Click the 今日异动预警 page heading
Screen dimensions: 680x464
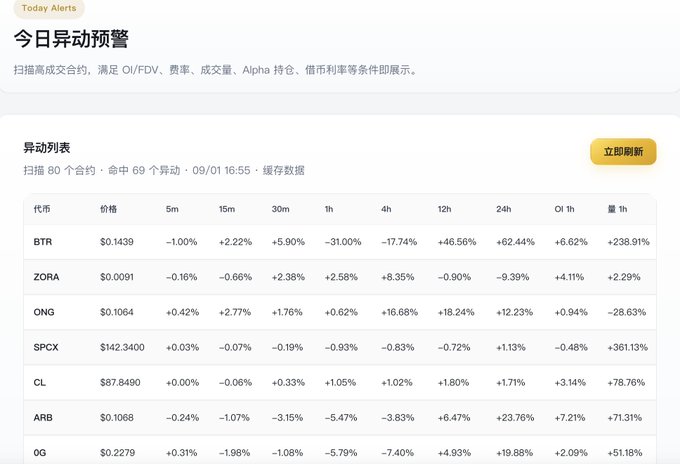[x=71, y=39]
